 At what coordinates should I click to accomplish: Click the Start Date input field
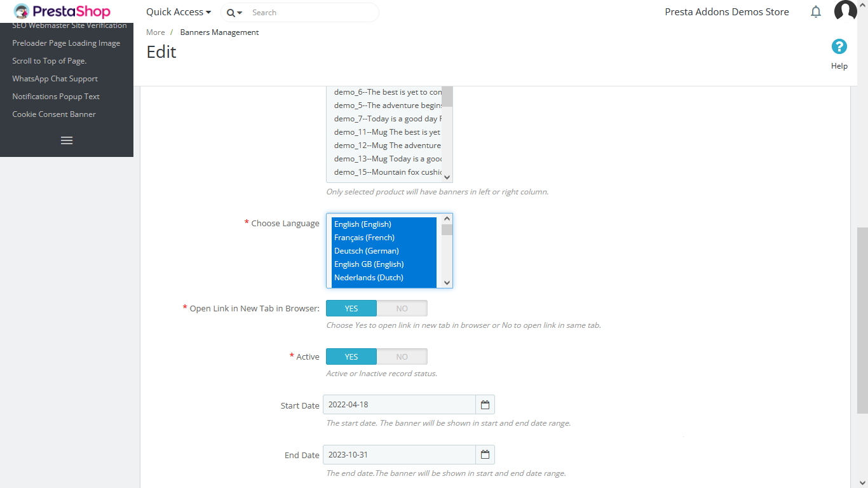click(x=399, y=405)
